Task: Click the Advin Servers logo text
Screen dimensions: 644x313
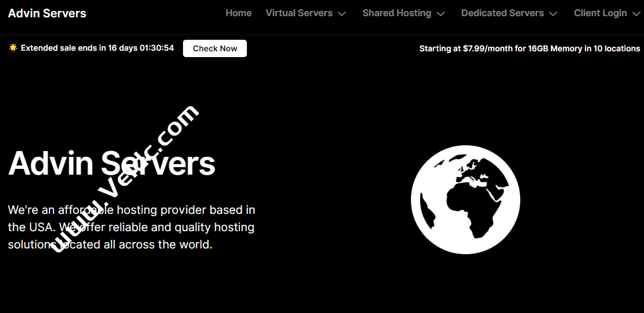Action: (x=47, y=13)
